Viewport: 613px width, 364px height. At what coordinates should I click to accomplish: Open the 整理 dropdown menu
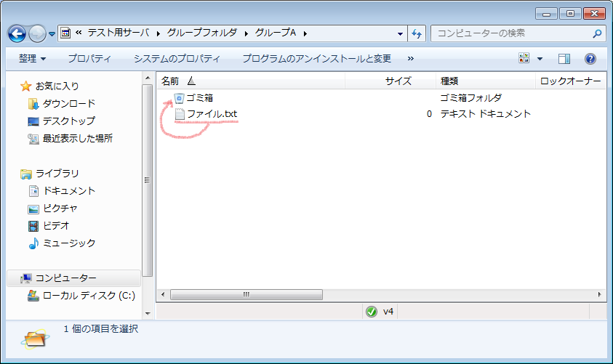click(x=32, y=58)
